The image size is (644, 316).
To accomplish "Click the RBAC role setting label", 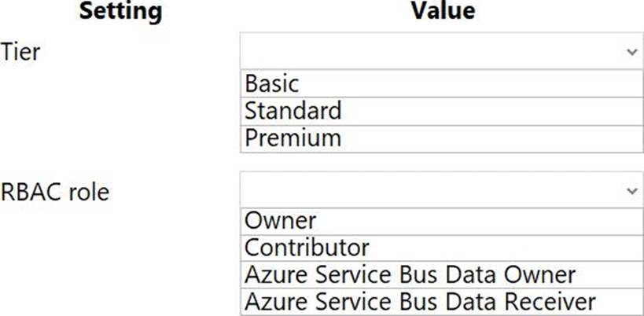I will point(55,192).
